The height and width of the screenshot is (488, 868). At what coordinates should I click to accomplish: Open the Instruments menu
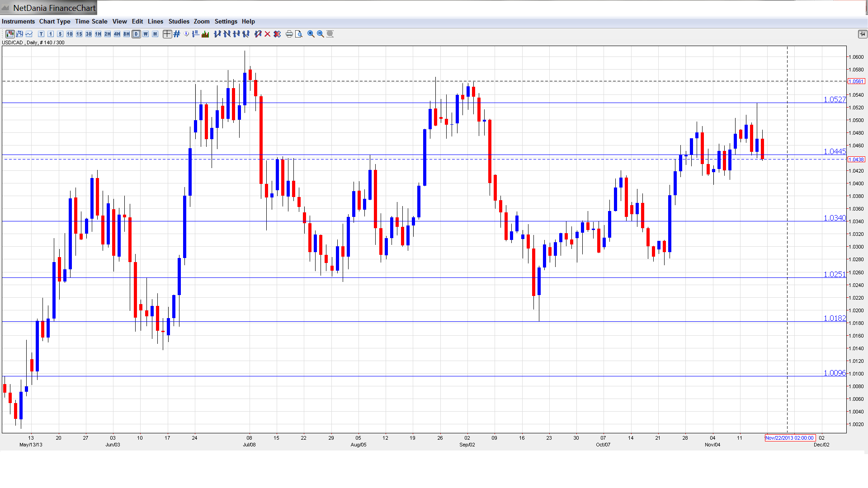18,21
